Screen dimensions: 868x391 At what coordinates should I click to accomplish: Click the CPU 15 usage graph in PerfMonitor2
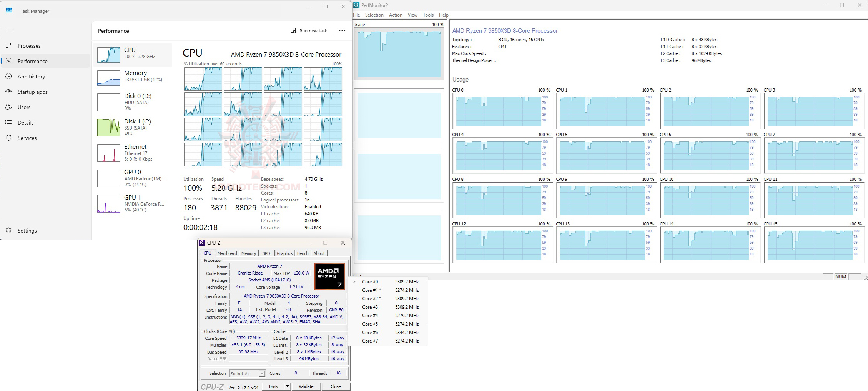tap(813, 245)
